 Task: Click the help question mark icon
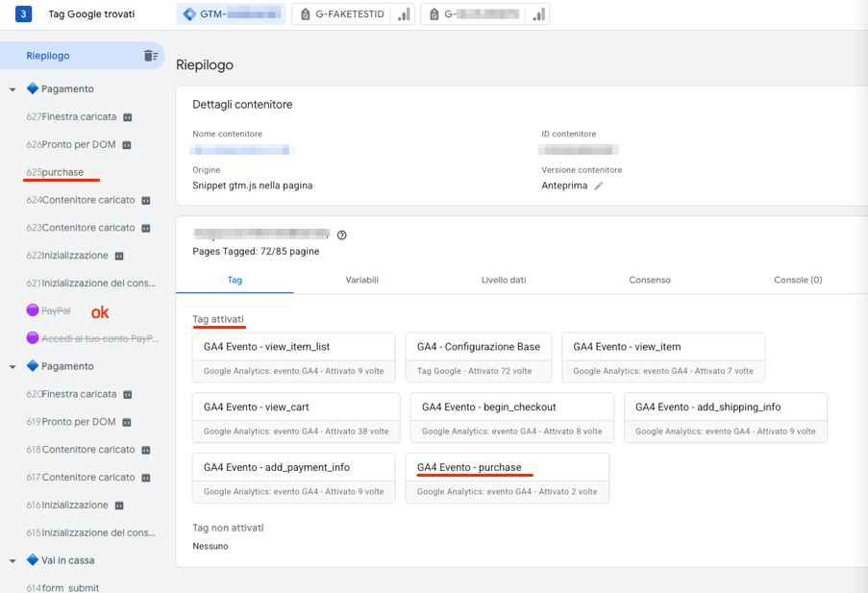342,235
